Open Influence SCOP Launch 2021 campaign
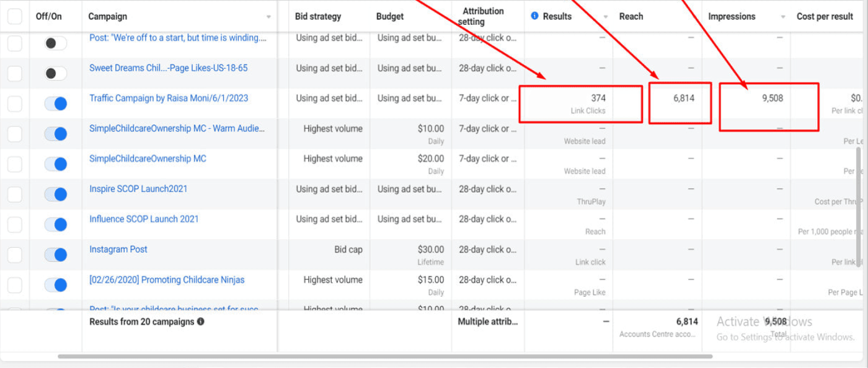 click(144, 219)
